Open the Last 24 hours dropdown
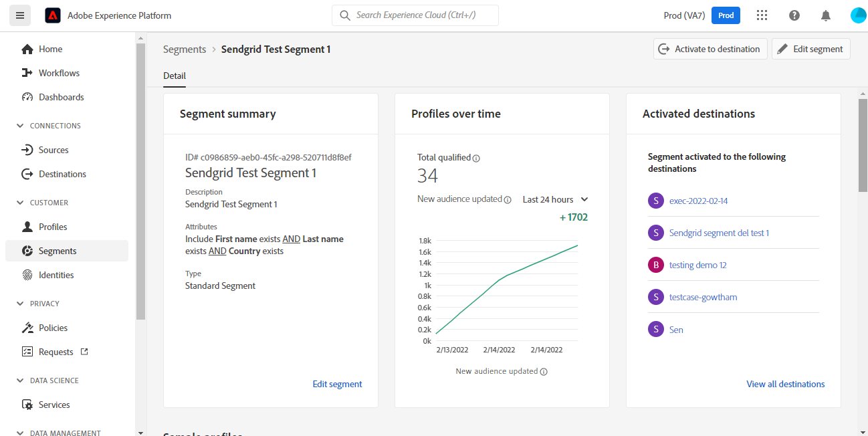The height and width of the screenshot is (436, 868). click(555, 199)
